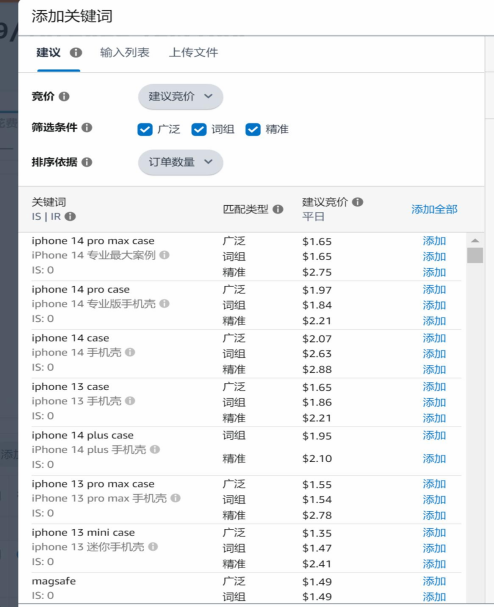Click the $2.07 bid for iphone 14 case

pyautogui.click(x=317, y=339)
